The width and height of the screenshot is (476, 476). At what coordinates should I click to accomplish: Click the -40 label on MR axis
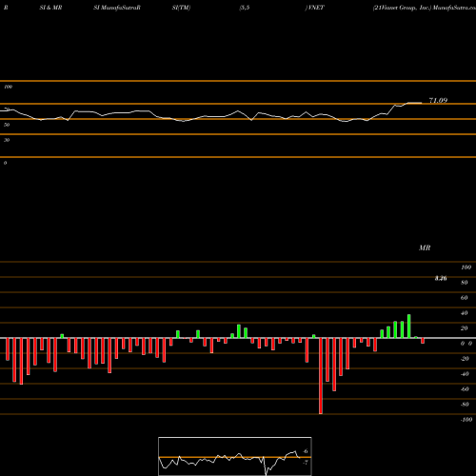click(x=465, y=374)
